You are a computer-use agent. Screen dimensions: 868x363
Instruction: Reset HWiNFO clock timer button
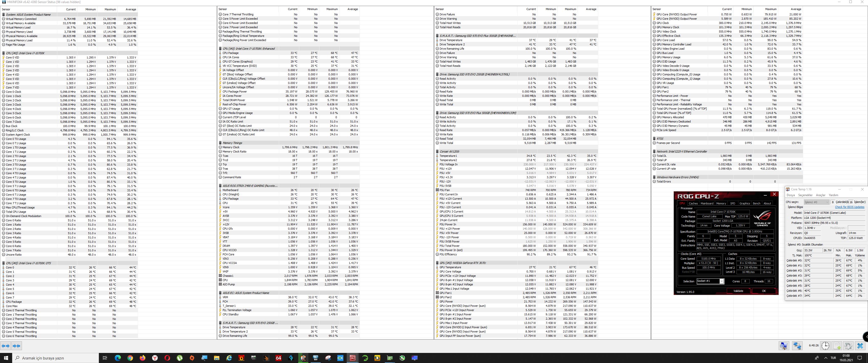tap(825, 346)
